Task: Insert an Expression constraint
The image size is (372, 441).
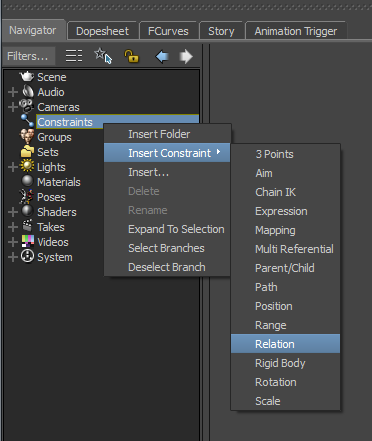Action: pyautogui.click(x=286, y=211)
